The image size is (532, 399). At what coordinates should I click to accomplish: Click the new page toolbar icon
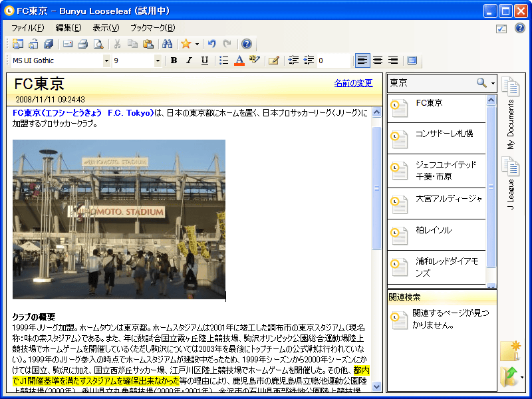18,44
